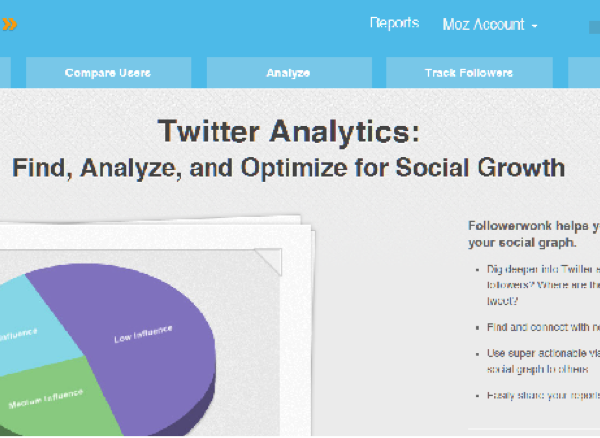Select the Track Followers tab
600x438 pixels.
tap(468, 73)
